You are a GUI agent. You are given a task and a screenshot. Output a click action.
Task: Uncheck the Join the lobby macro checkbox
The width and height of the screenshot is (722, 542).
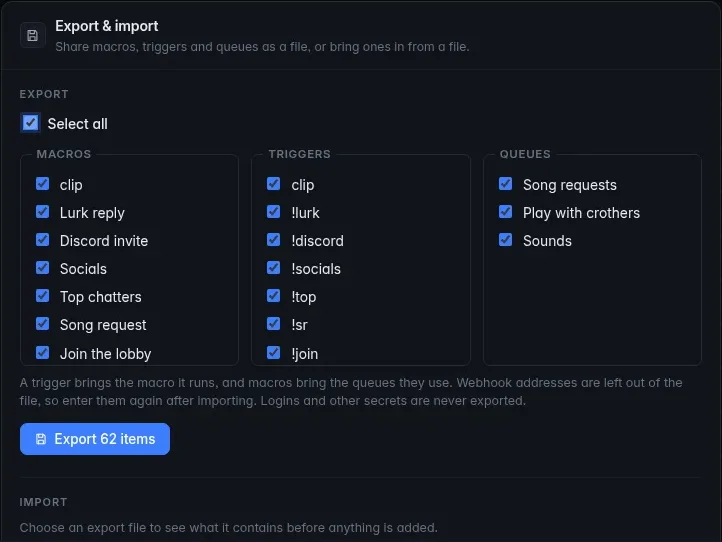42,353
